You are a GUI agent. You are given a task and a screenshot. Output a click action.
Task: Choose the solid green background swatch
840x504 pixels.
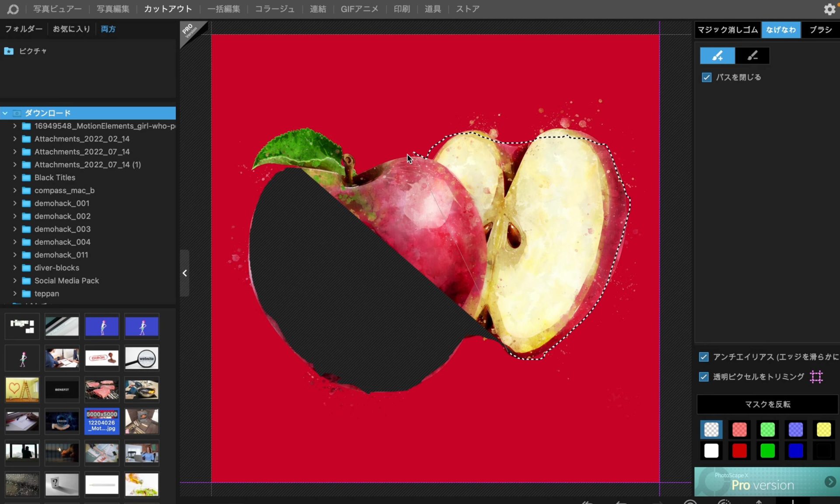767,451
